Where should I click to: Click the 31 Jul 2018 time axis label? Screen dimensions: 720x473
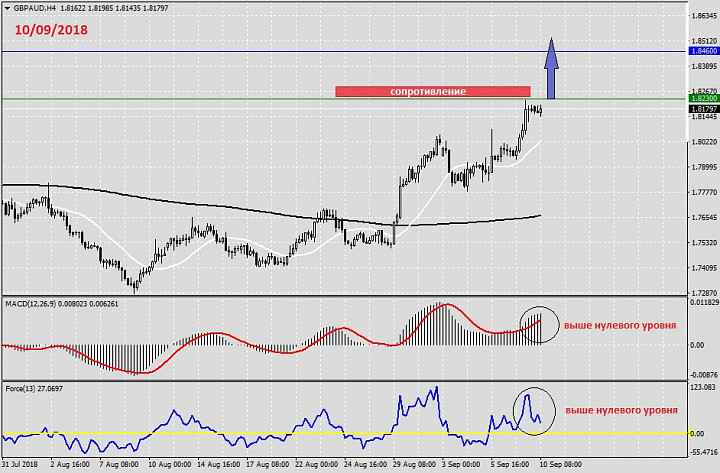(22, 465)
